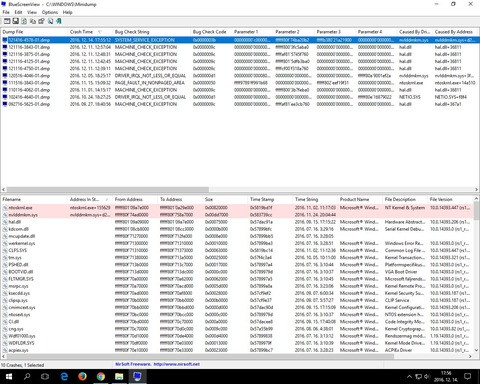Open the NirSoft website link
The image size is (480, 384).
click(177, 364)
